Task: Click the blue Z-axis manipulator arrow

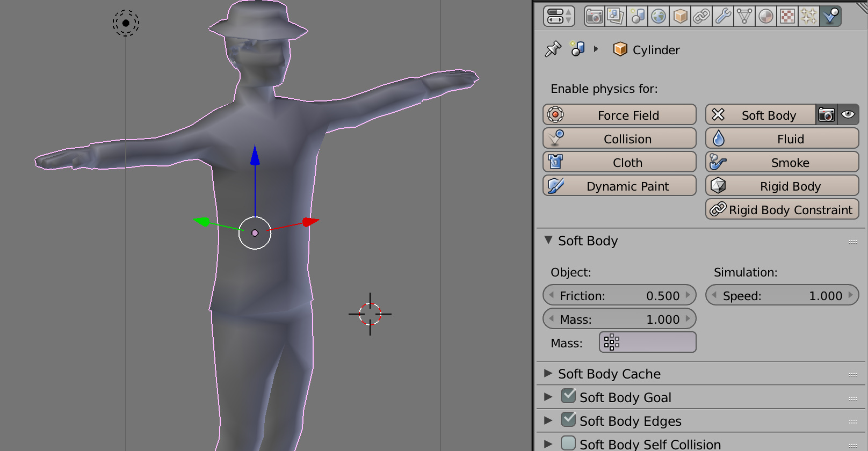Action: coord(255,155)
